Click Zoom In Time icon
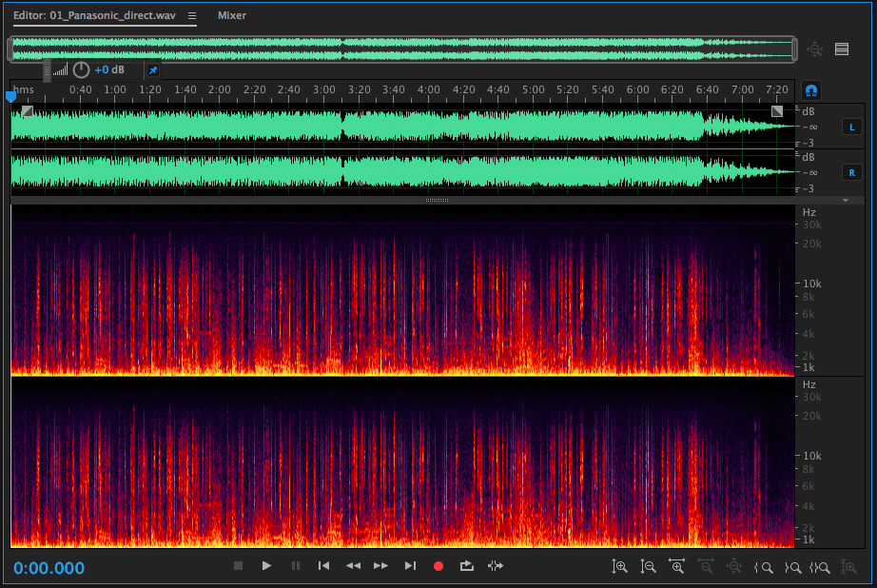877x588 pixels. coord(676,567)
